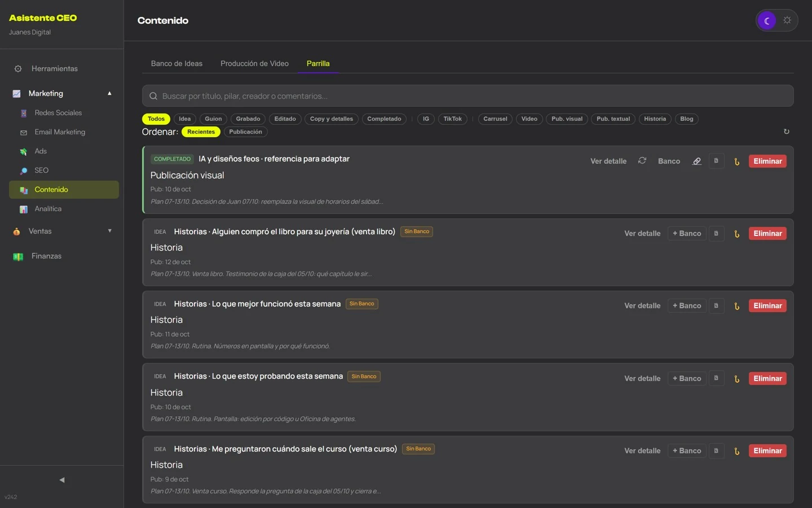Click document icon on 'IA y diseños feos' row
This screenshot has height=508, width=812.
pos(716,161)
